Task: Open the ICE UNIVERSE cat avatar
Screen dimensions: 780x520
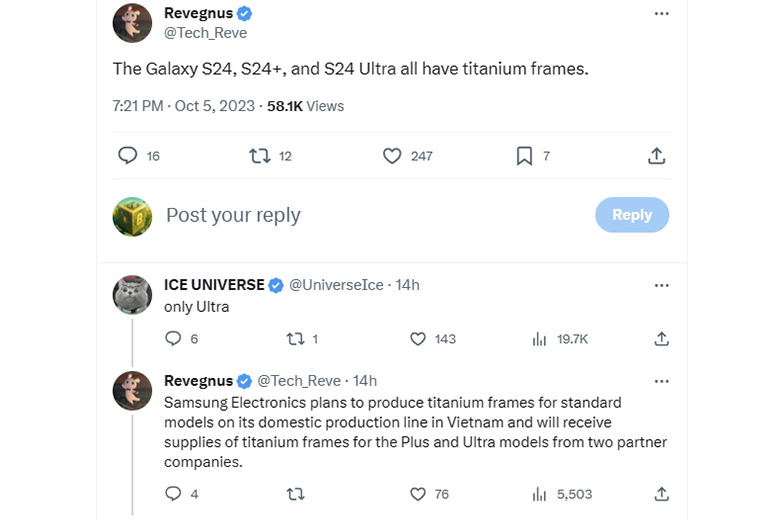Action: [132, 296]
